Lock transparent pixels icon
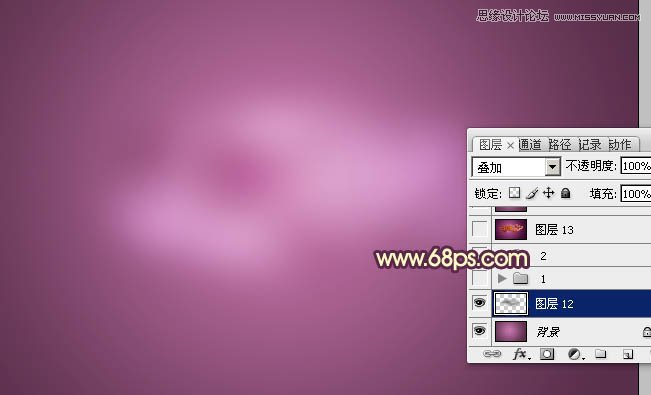Screen dimensions: 651x395 (514, 193)
